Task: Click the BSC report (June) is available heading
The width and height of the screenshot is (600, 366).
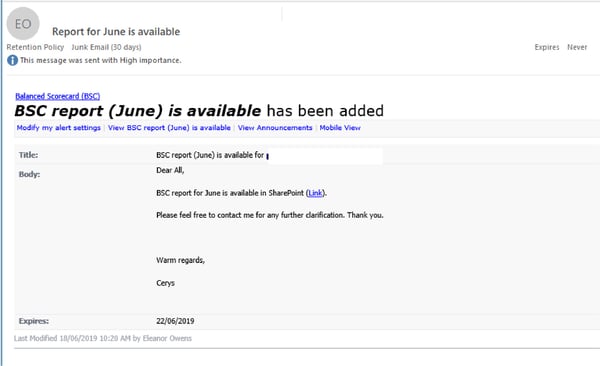Action: click(x=138, y=111)
